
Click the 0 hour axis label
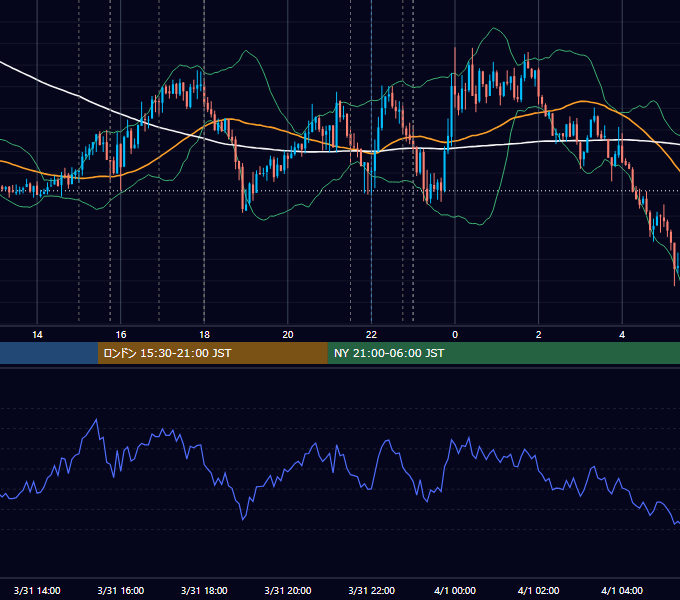point(455,335)
